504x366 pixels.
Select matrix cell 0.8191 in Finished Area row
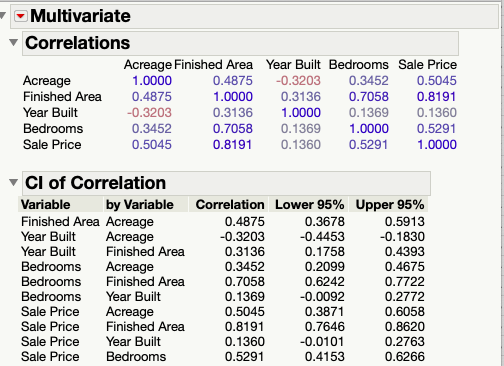[436, 97]
